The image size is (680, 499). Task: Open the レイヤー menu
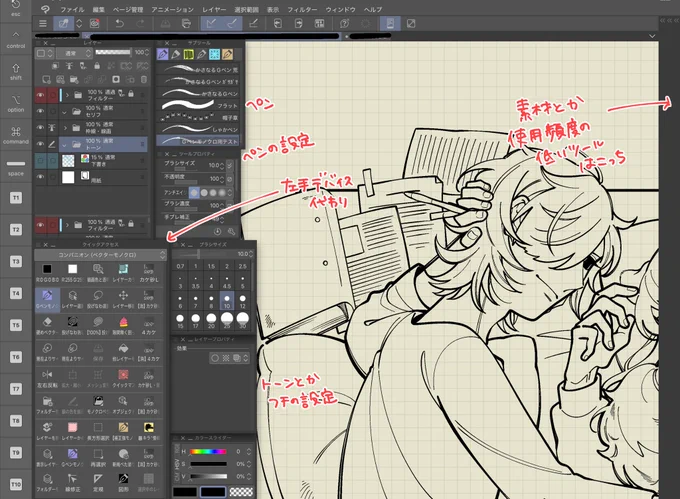[x=214, y=9]
